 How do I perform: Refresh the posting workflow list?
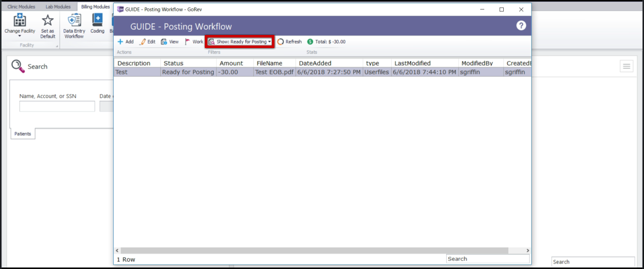point(289,42)
